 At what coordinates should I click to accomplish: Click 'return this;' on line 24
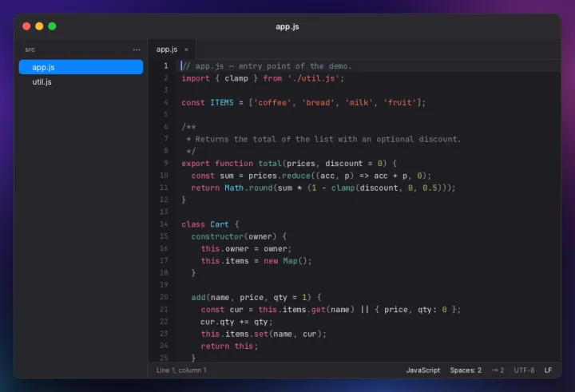pos(229,346)
